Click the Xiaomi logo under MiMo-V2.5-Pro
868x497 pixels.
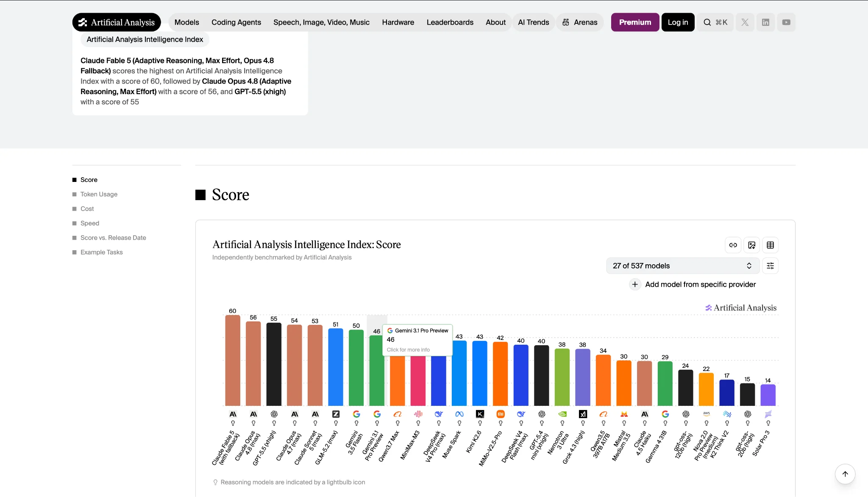[501, 414]
